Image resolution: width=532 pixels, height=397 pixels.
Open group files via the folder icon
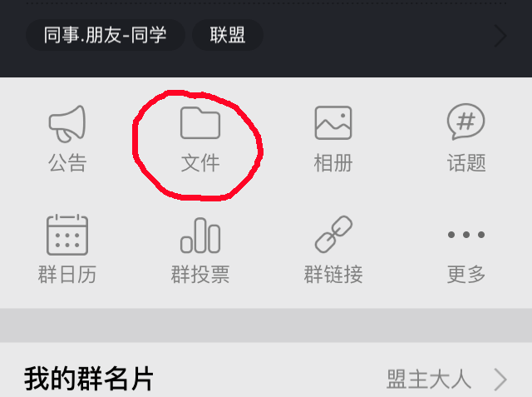tap(200, 123)
